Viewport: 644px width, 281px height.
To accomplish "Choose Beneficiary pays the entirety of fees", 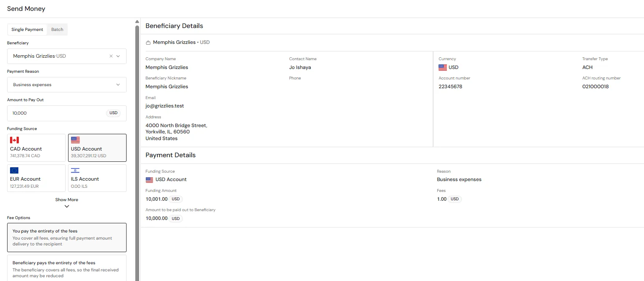I will click(x=67, y=268).
